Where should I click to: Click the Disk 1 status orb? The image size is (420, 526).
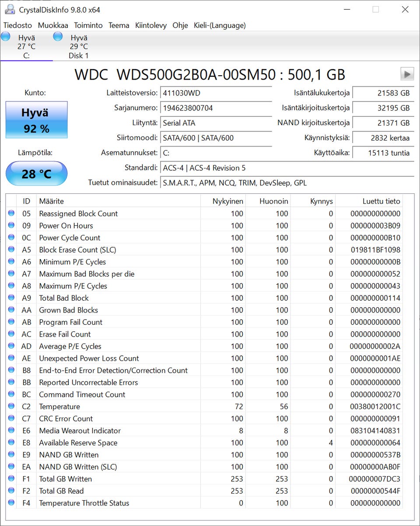58,37
